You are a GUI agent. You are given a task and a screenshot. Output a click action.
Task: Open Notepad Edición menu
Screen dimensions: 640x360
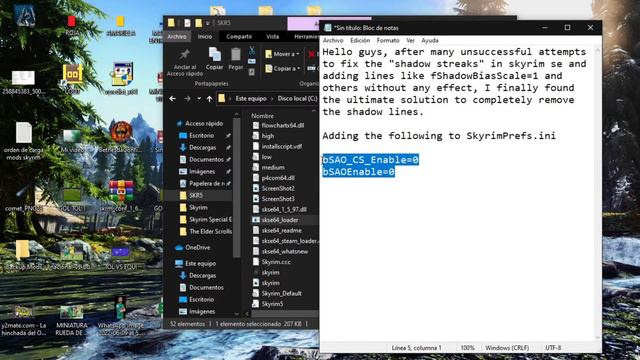pos(360,40)
